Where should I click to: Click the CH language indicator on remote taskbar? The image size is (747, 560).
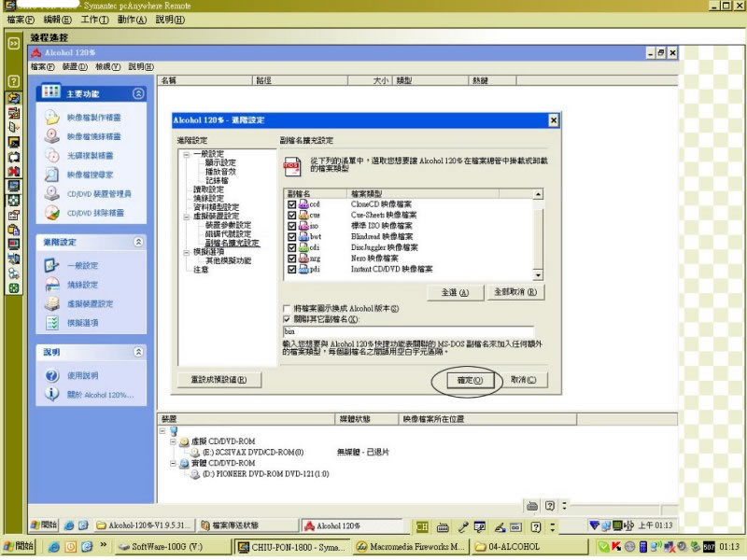422,526
